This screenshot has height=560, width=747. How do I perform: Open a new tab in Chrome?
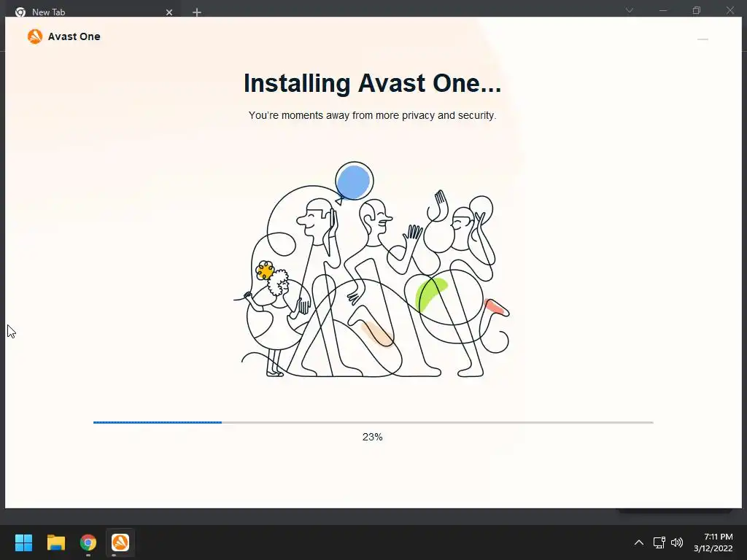pyautogui.click(x=197, y=12)
